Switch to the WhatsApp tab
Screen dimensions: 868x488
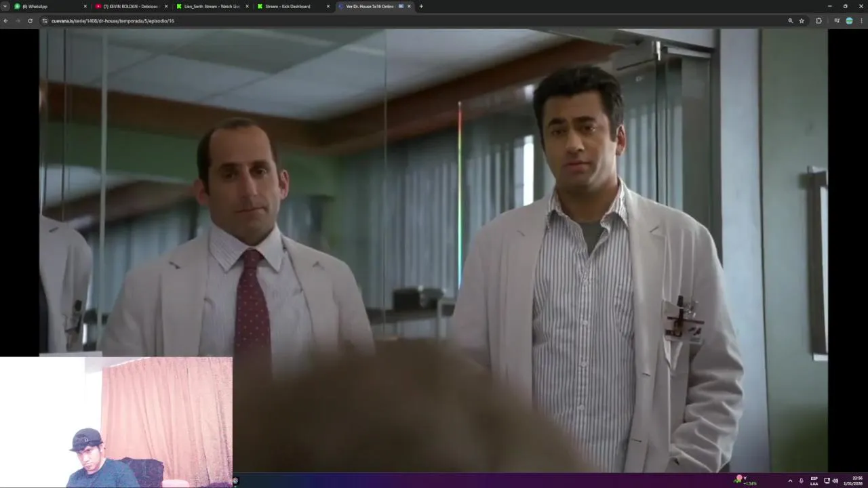coord(50,6)
